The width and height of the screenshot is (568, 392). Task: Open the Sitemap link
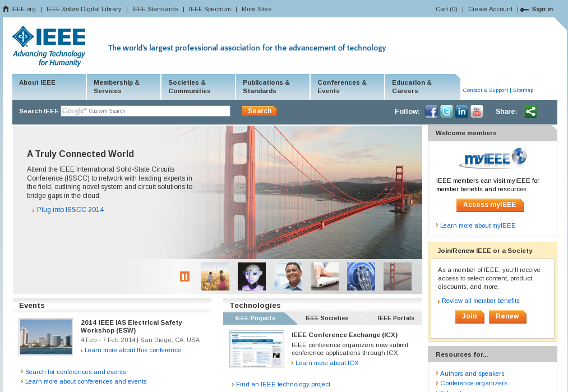click(523, 90)
